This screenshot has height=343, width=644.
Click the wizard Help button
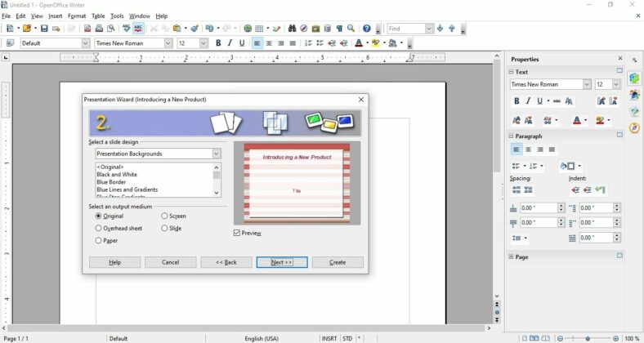click(x=114, y=262)
